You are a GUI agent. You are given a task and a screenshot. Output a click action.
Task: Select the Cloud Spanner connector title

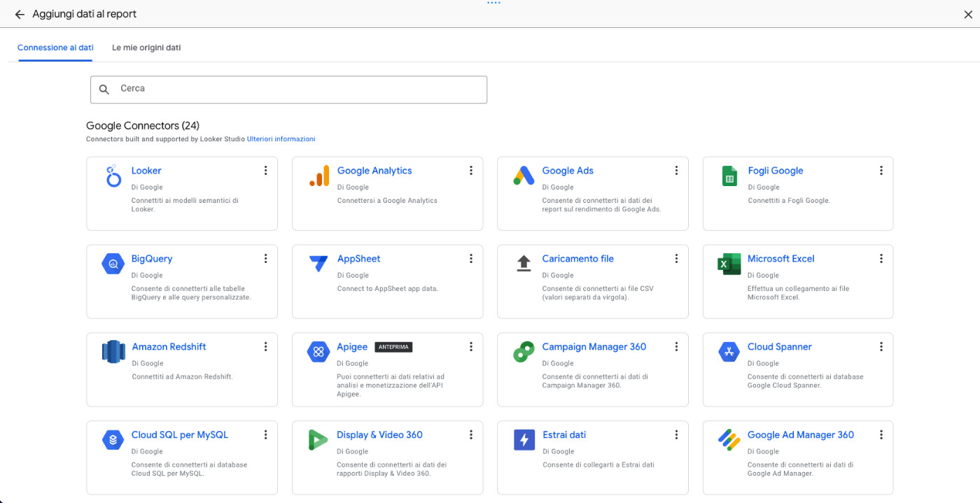pos(779,347)
